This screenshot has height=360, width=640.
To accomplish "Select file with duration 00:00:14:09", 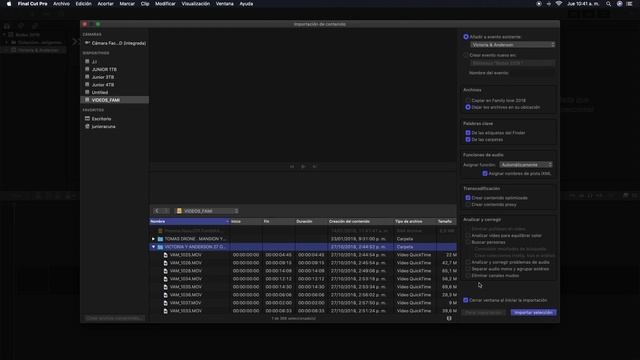I will [303, 271].
